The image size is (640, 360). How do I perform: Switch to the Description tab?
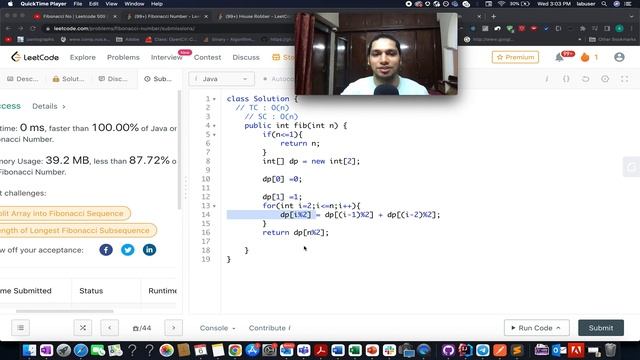tap(23, 79)
